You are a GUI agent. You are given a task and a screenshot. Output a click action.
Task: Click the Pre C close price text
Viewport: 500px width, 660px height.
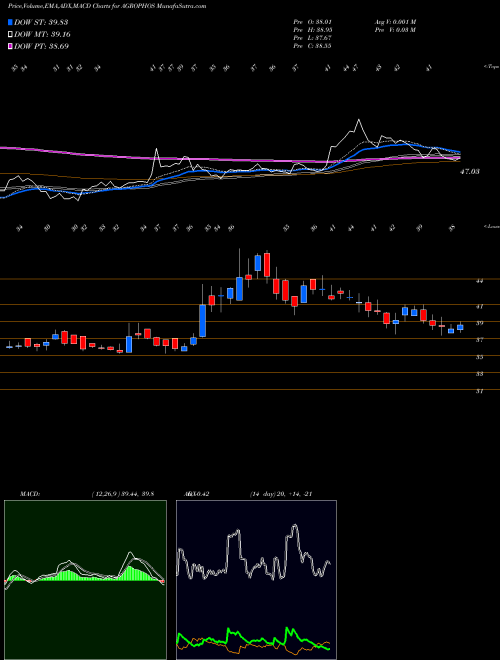313,46
